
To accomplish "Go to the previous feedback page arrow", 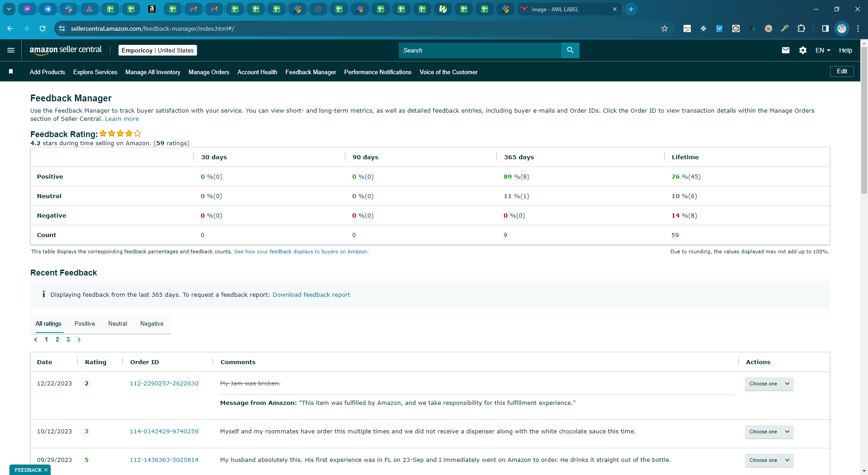I will click(x=36, y=339).
